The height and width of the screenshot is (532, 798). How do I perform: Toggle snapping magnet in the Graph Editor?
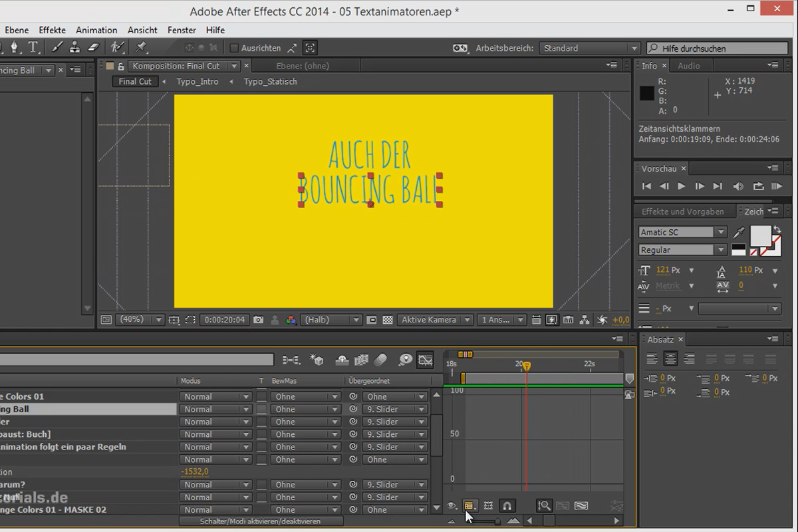[507, 506]
